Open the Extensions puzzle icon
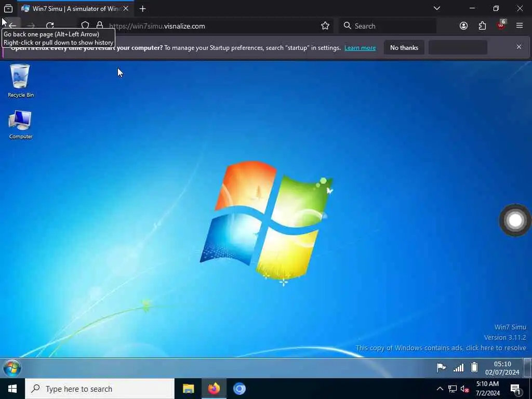 (x=482, y=26)
